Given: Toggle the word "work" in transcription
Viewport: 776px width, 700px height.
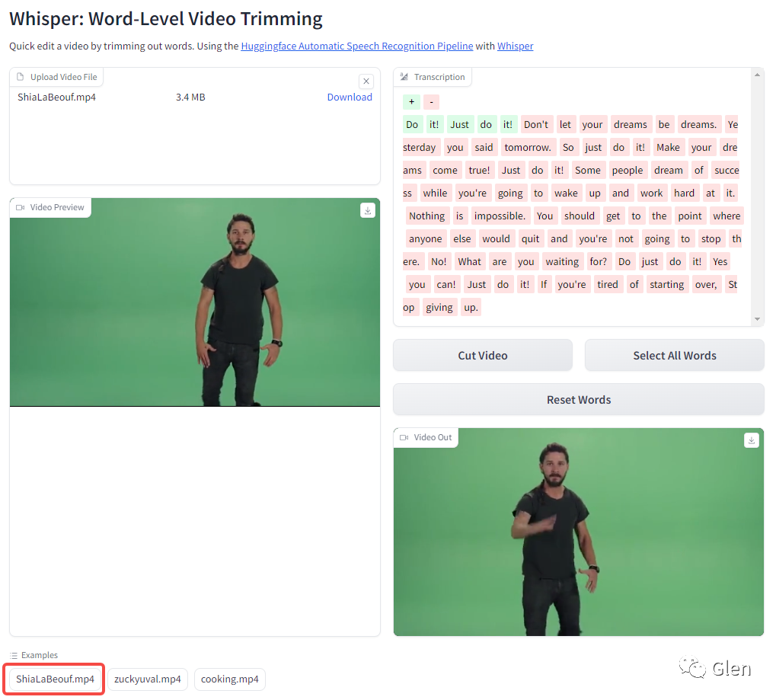Looking at the screenshot, I should pos(651,193).
